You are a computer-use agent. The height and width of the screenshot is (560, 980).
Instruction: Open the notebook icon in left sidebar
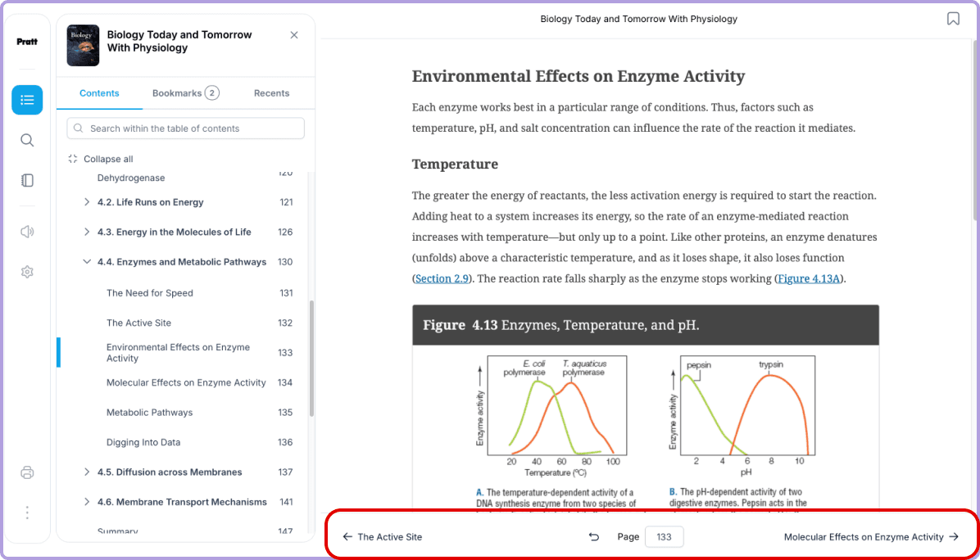click(x=27, y=180)
